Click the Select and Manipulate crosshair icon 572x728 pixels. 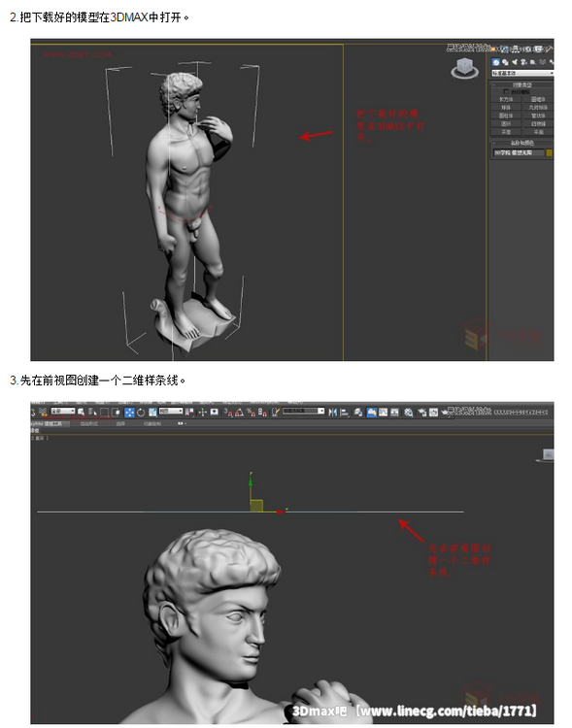203,413
